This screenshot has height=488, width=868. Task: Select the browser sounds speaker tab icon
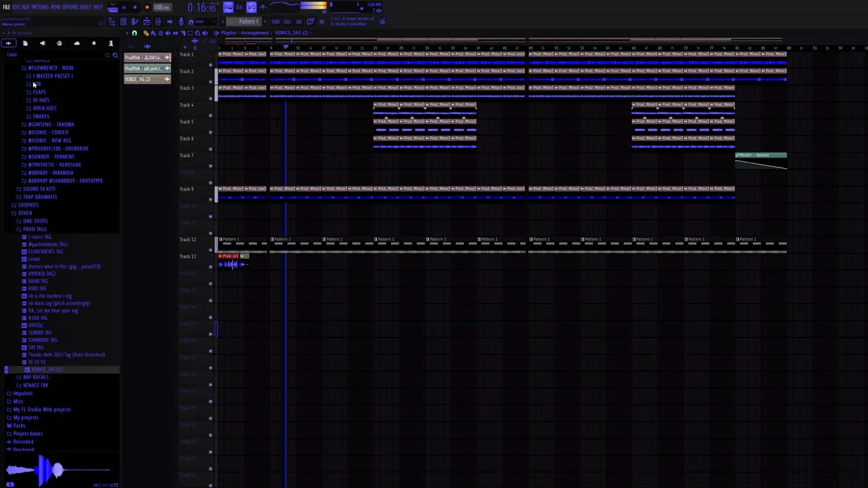point(42,43)
